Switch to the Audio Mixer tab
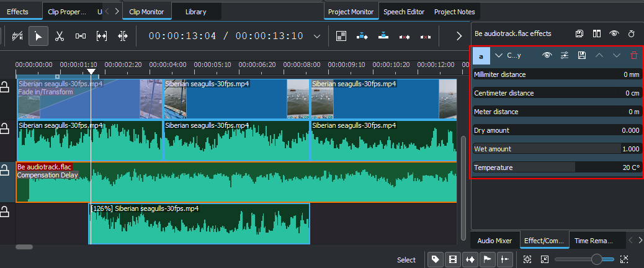 pyautogui.click(x=494, y=241)
